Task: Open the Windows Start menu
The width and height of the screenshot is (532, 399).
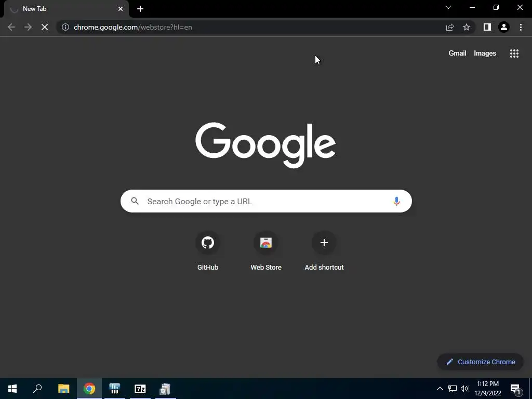Action: (12, 389)
